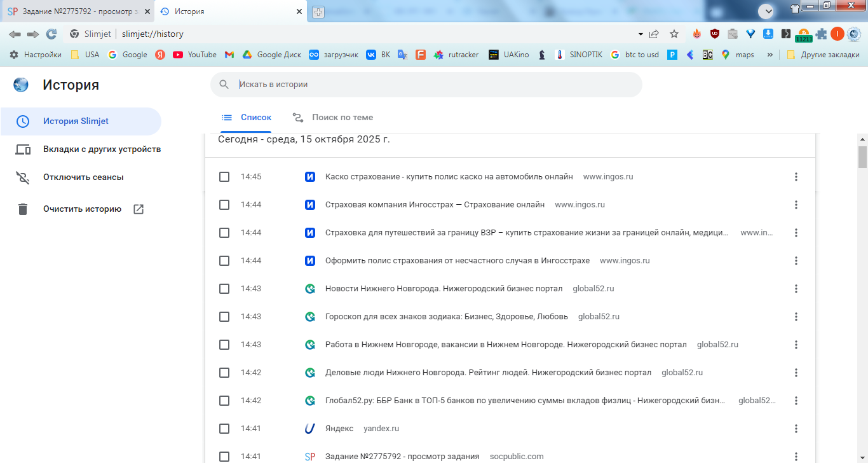Open the Гороскоп для всех знаков зодиака link
The height and width of the screenshot is (463, 868).
(447, 317)
